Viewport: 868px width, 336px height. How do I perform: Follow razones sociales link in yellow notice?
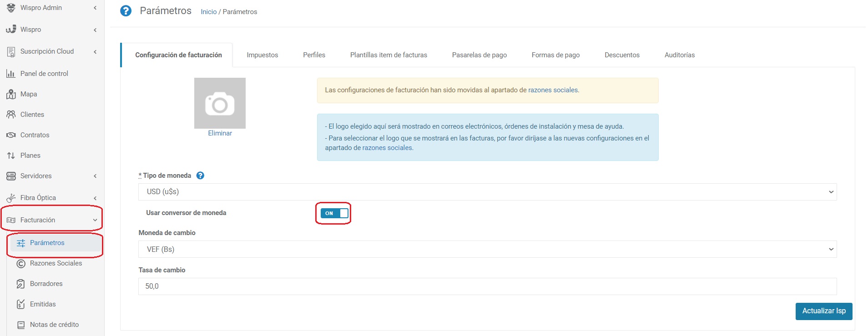click(553, 90)
